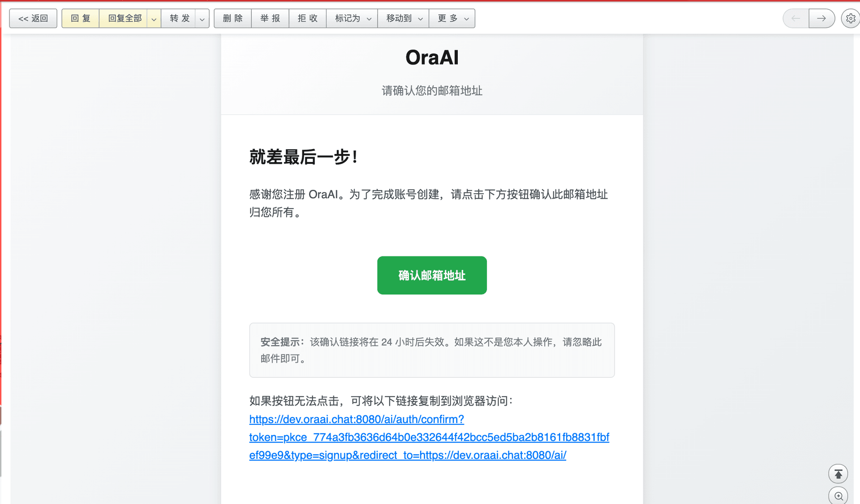
Task: Click the next email arrow
Action: (822, 18)
